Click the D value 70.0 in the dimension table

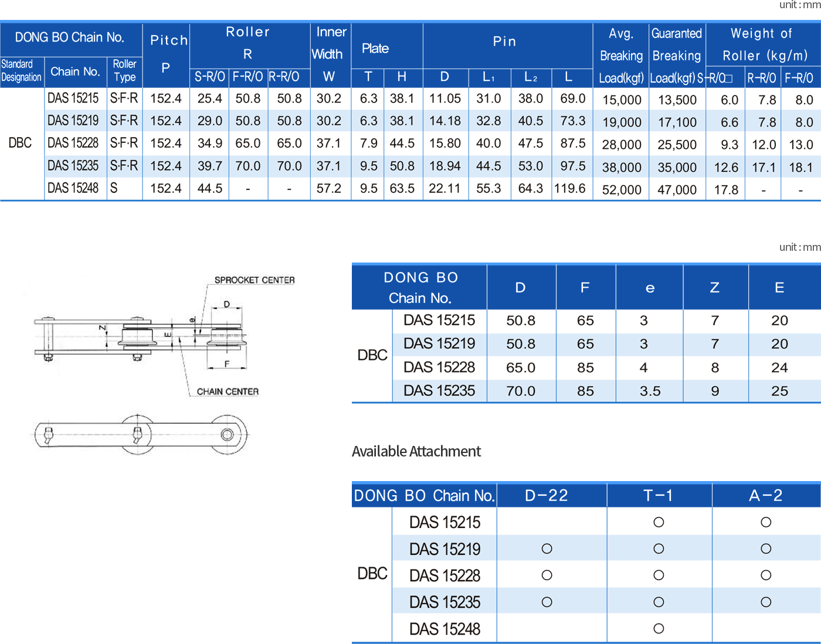521,391
